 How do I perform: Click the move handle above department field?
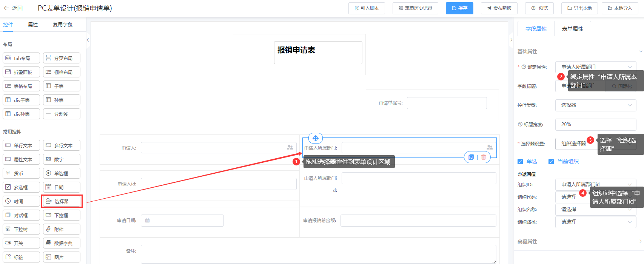coord(316,138)
